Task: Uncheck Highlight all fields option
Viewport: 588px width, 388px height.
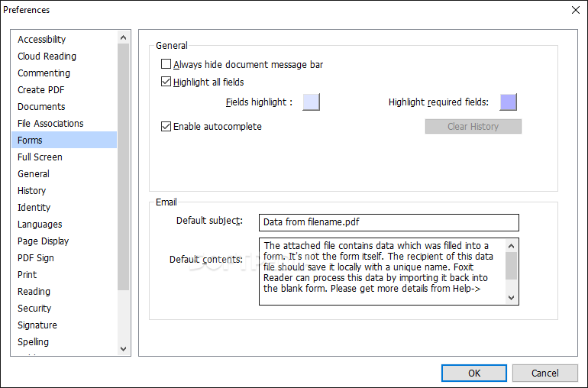Action: click(166, 82)
